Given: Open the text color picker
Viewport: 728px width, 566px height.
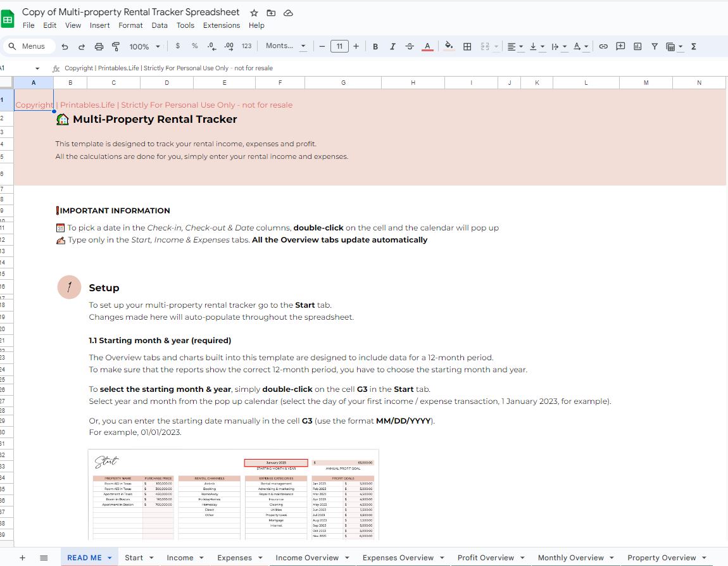Looking at the screenshot, I should click(427, 46).
